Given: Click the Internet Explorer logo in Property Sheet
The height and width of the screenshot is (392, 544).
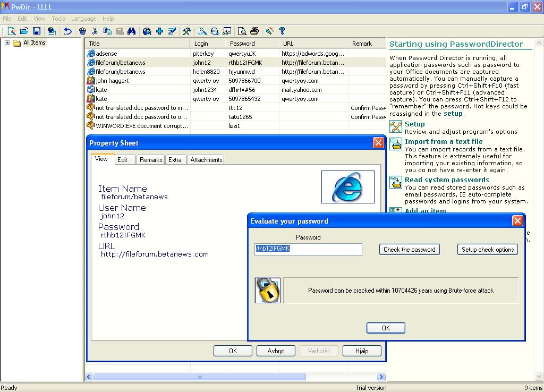Looking at the screenshot, I should [347, 186].
